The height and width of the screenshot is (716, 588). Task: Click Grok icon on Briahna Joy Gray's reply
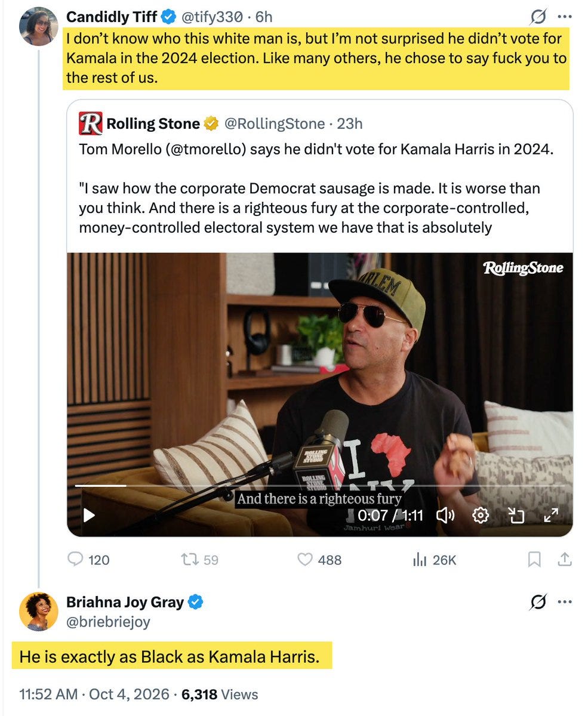click(538, 603)
